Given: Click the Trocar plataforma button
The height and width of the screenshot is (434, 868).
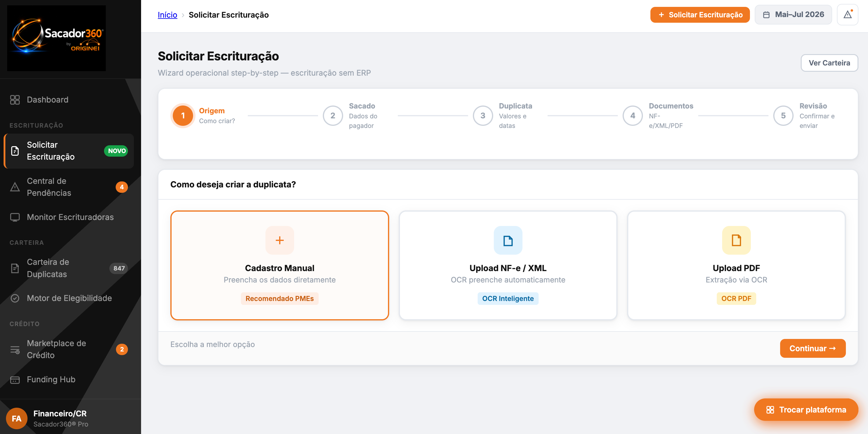Looking at the screenshot, I should [806, 410].
